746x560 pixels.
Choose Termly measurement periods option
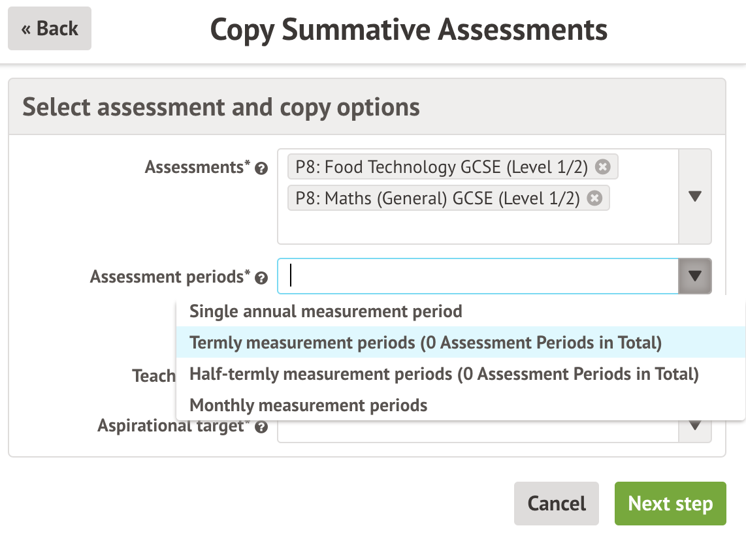(x=425, y=342)
